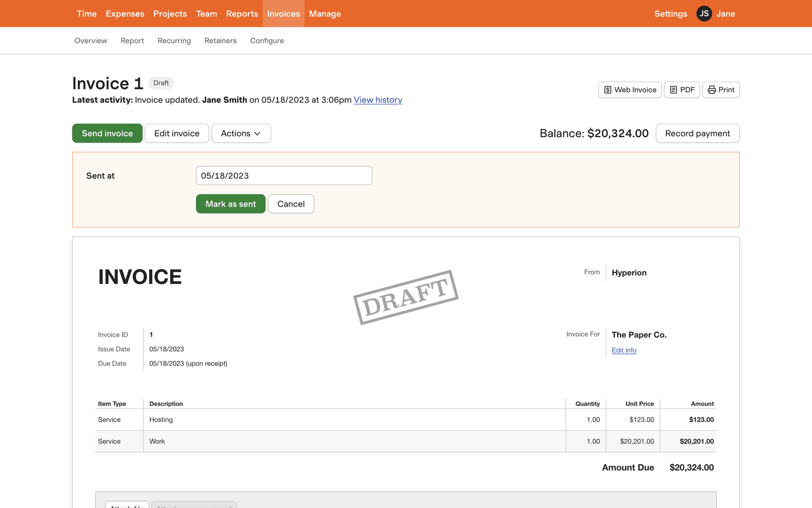This screenshot has width=812, height=508.
Task: Click the Record payment button
Action: click(697, 133)
